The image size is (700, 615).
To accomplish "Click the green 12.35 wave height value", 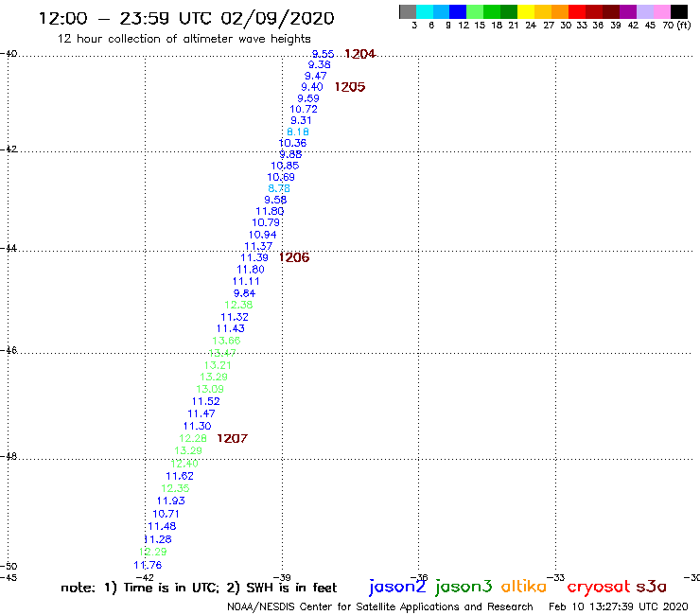I will (x=175, y=488).
